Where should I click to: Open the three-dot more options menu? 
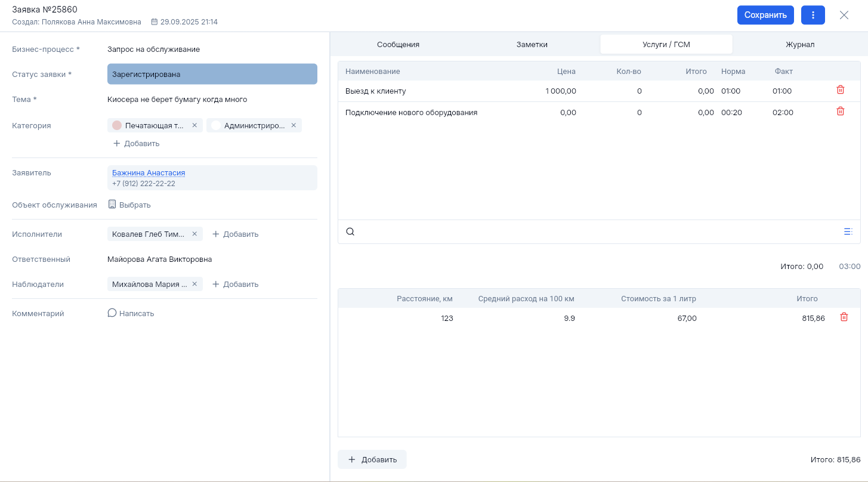813,15
